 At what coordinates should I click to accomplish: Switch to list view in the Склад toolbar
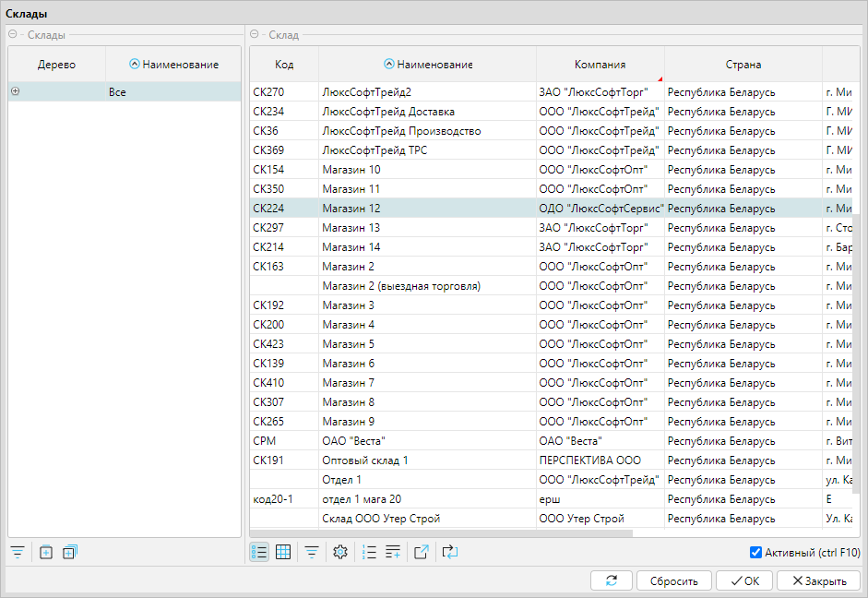tap(259, 552)
